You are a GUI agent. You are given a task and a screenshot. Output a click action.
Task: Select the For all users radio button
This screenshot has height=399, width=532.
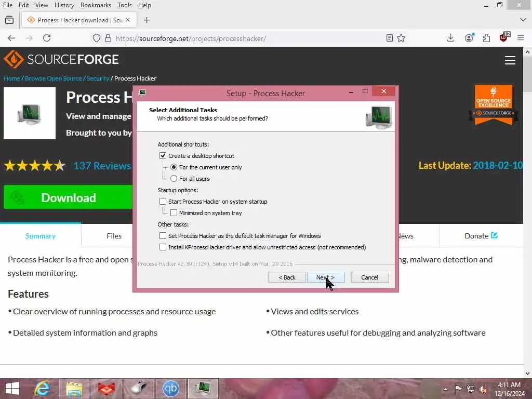pos(174,179)
